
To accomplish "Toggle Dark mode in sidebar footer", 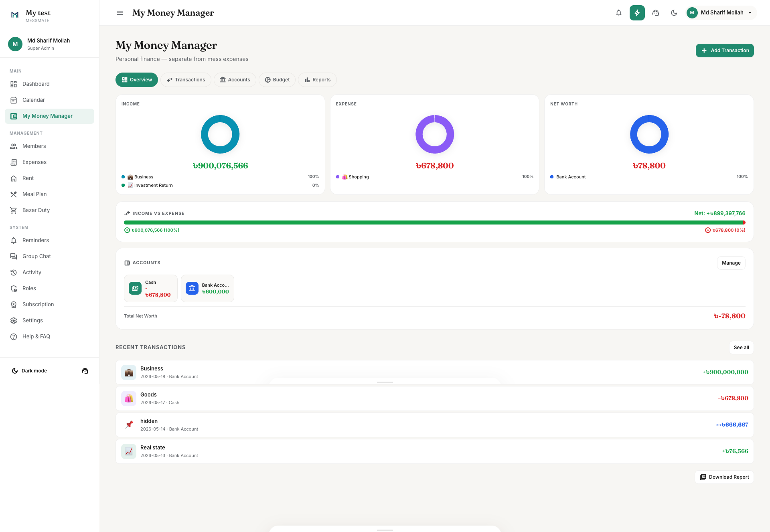I will pos(29,371).
